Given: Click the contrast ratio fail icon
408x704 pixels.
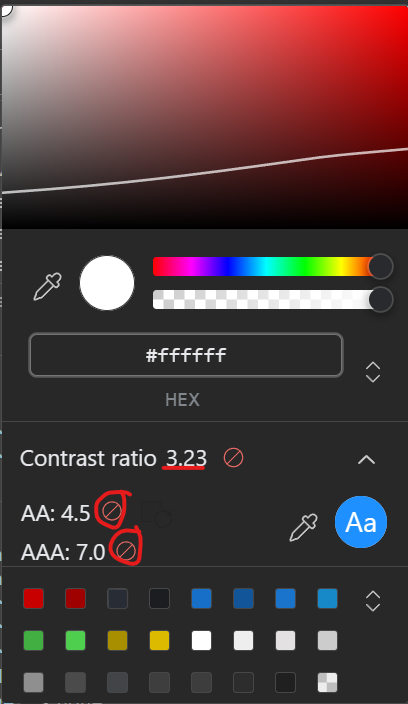Looking at the screenshot, I should (233, 458).
